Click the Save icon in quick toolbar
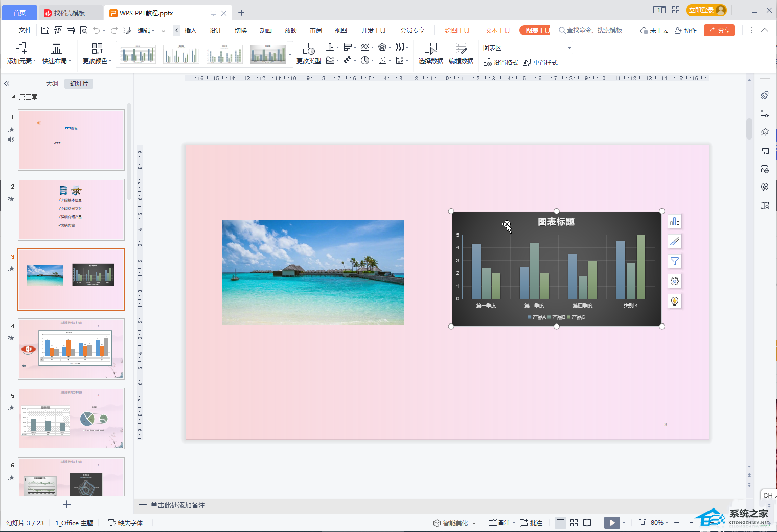The height and width of the screenshot is (532, 777). coord(45,30)
